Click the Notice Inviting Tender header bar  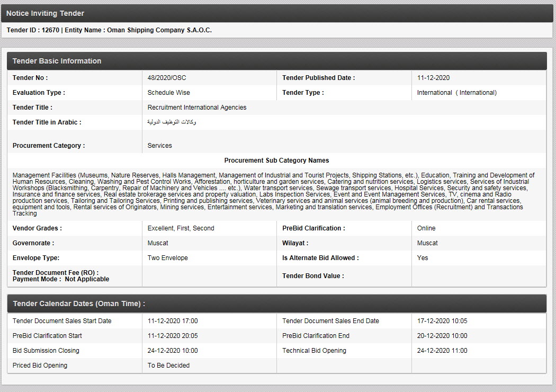pos(277,13)
